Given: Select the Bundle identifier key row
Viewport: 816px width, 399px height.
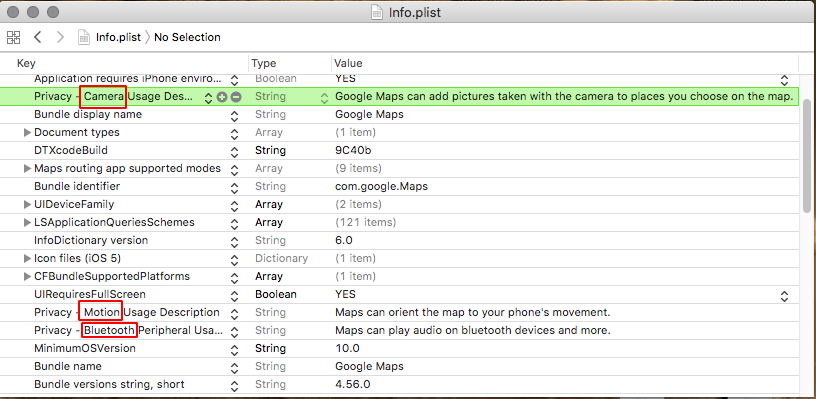Looking at the screenshot, I should (77, 186).
